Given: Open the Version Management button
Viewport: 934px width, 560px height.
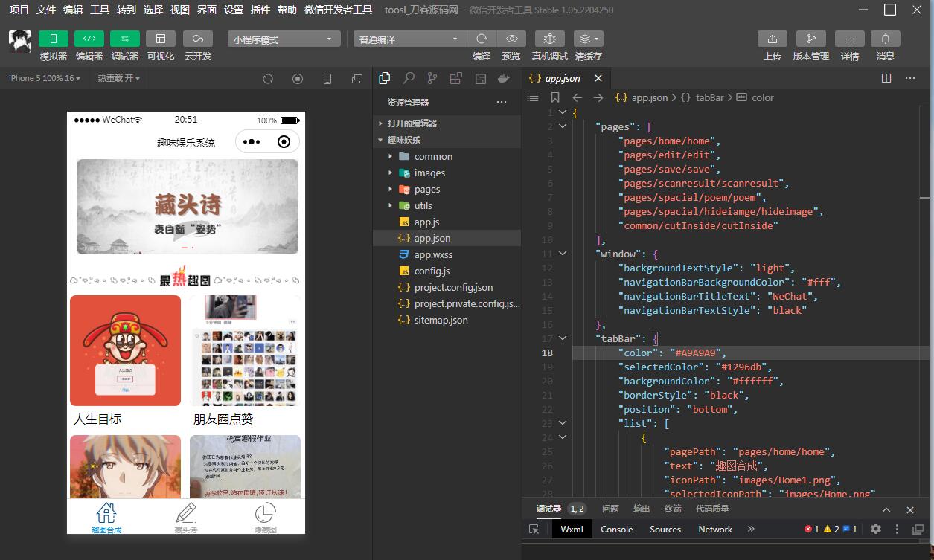Looking at the screenshot, I should [x=810, y=39].
